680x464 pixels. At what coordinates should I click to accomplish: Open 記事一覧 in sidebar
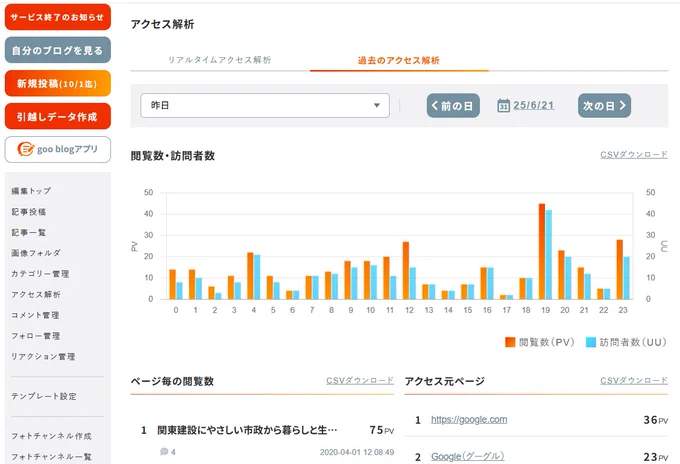(29, 232)
